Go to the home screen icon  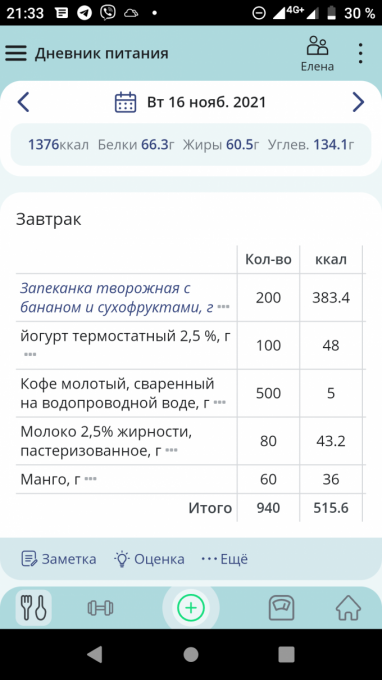[348, 608]
